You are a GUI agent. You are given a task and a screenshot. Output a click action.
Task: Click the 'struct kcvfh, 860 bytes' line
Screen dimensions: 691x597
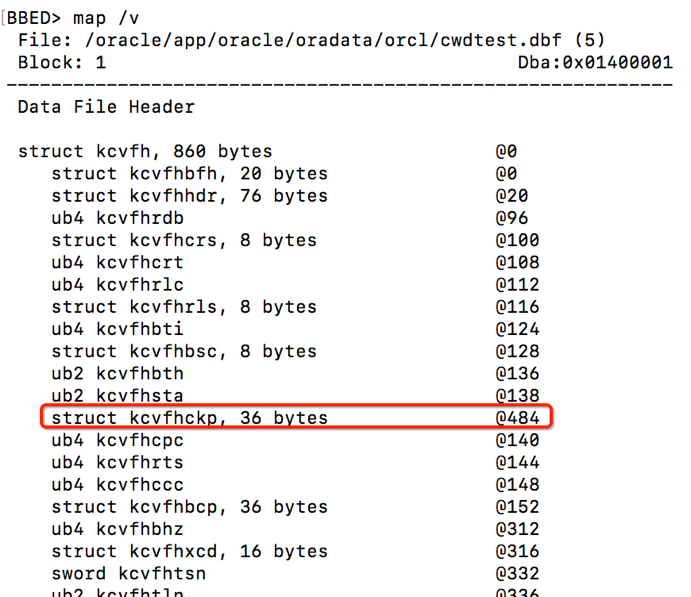(145, 152)
